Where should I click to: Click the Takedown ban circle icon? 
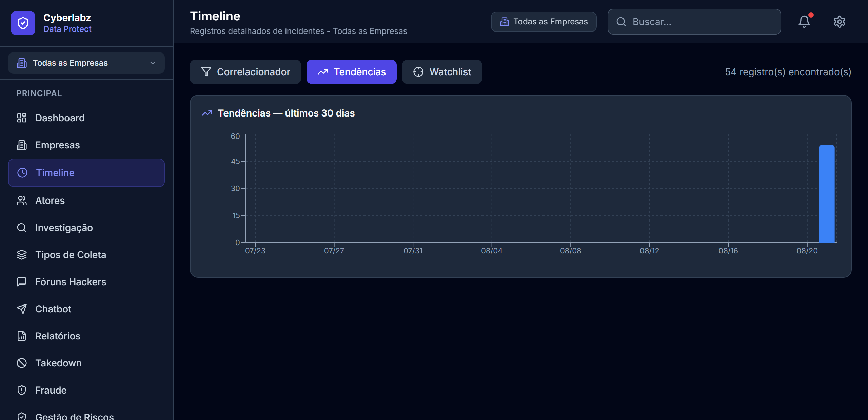[x=22, y=363]
